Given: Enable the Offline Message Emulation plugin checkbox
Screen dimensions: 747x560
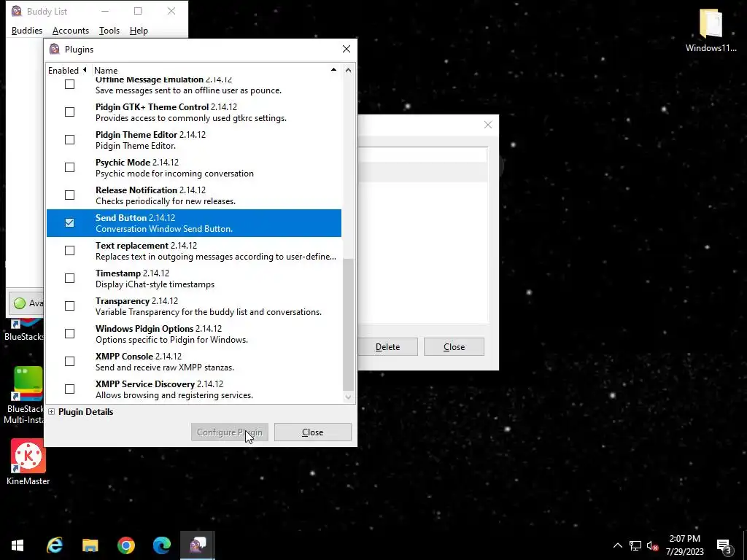Looking at the screenshot, I should point(69,85).
